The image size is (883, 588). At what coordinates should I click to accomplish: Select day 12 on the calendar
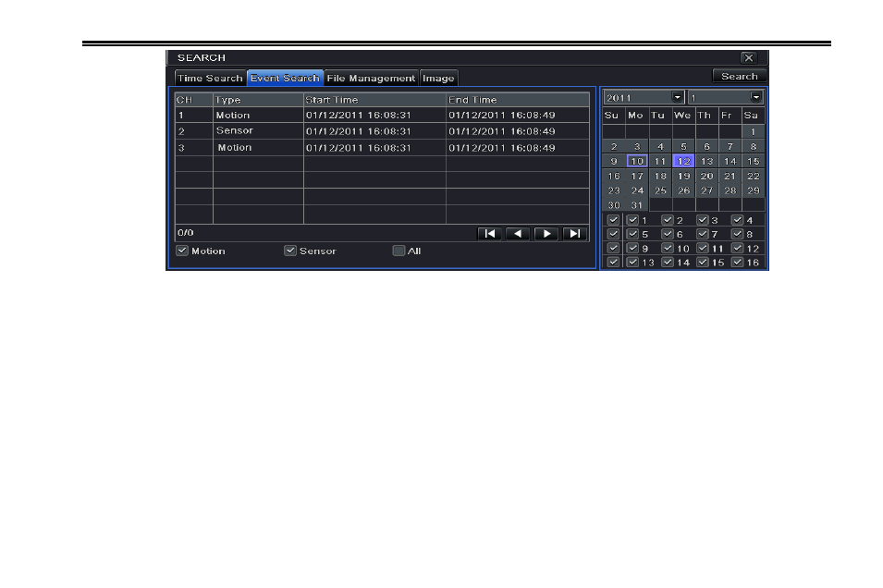[683, 161]
